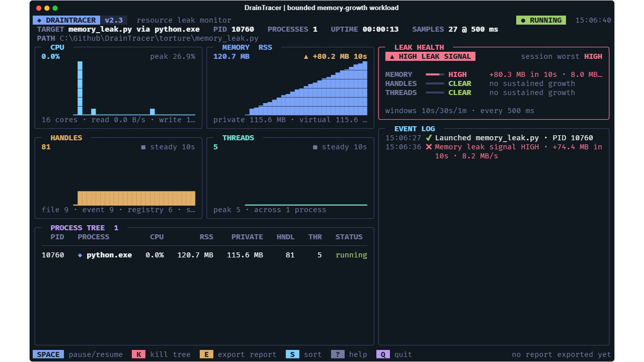The width and height of the screenshot is (644, 362).
Task: Click the PRIVATE column header
Action: click(247, 237)
